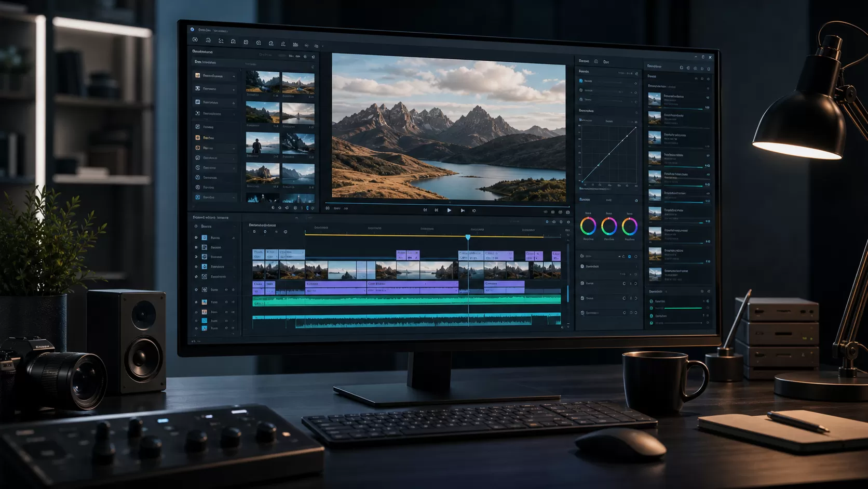Toggle visibility of the second timeline track
Screen dimensions: 868x489
196,247
